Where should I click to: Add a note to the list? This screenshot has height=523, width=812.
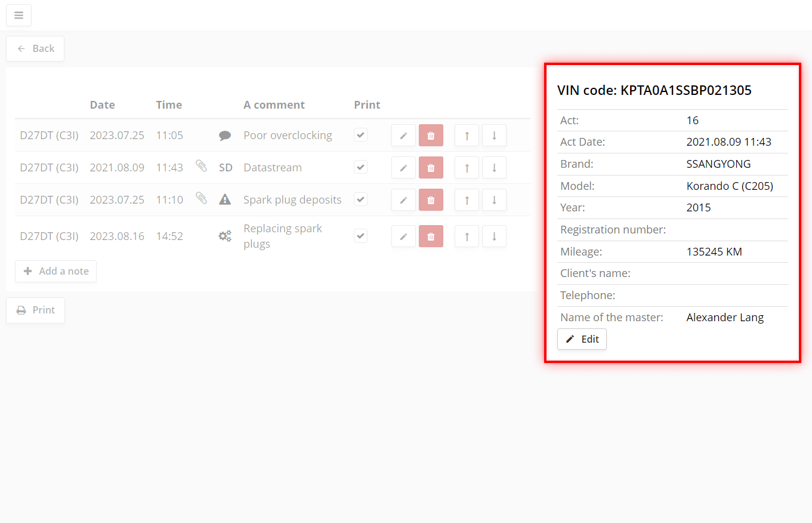pos(55,271)
